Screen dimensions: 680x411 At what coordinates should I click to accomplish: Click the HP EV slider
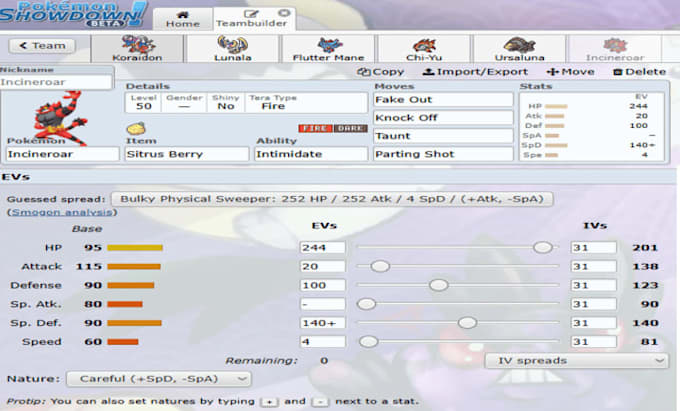pyautogui.click(x=458, y=248)
